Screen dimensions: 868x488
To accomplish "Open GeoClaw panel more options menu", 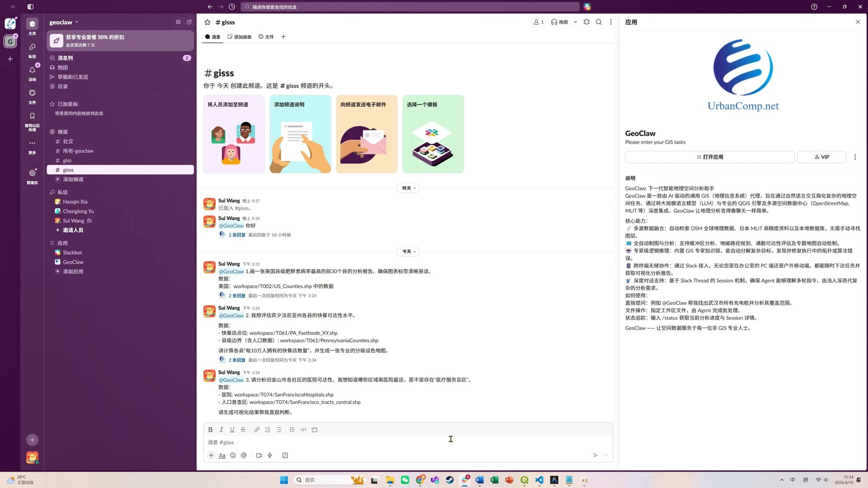I will (855, 157).
